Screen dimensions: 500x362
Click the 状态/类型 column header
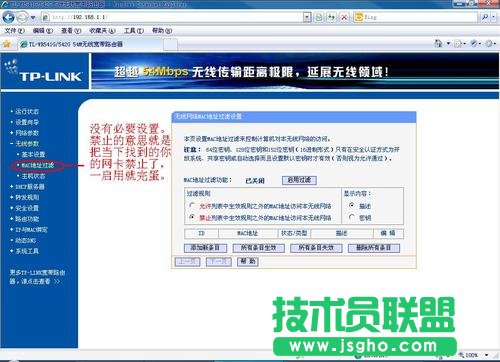pyautogui.click(x=294, y=233)
